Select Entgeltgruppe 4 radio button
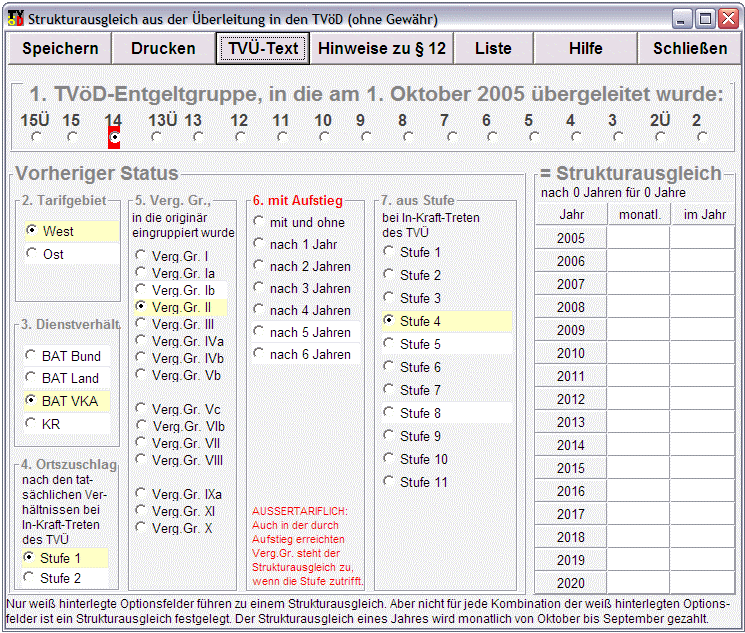Screen dimensions: 745x633 pos(576,137)
